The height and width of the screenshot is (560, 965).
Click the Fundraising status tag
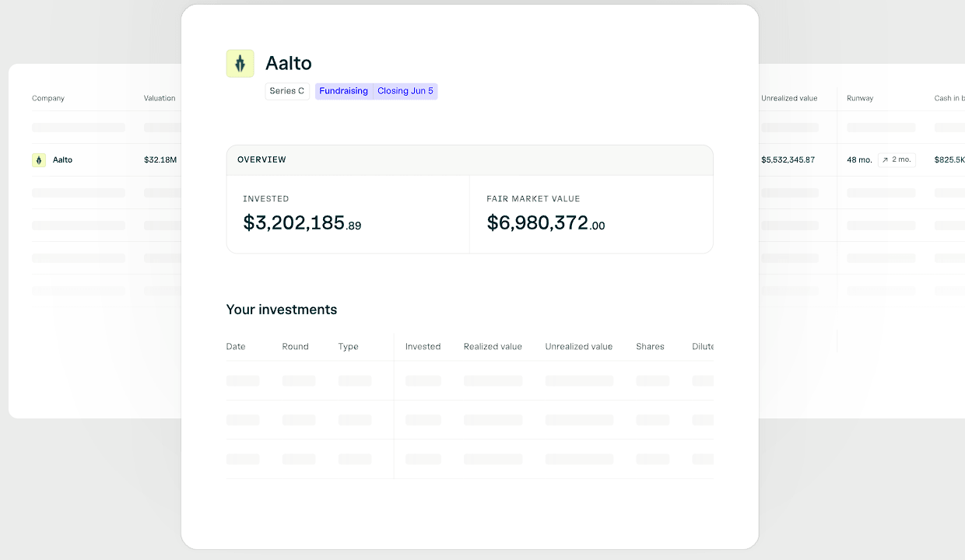click(343, 91)
